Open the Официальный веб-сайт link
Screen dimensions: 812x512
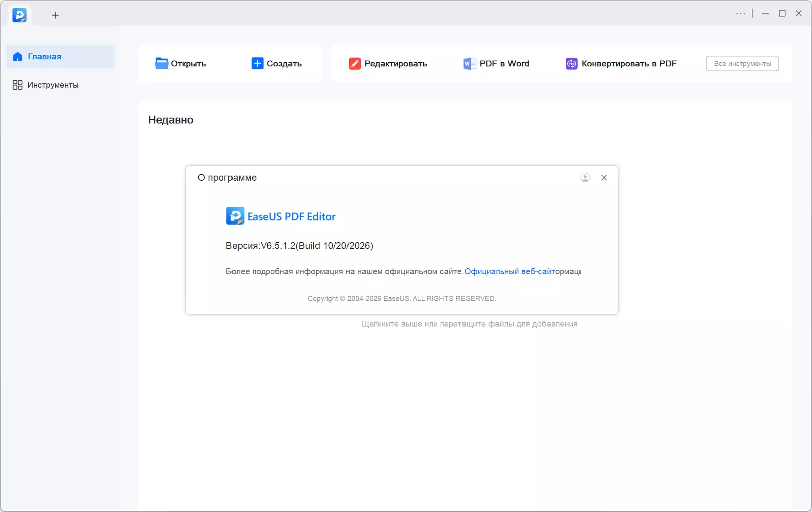509,271
